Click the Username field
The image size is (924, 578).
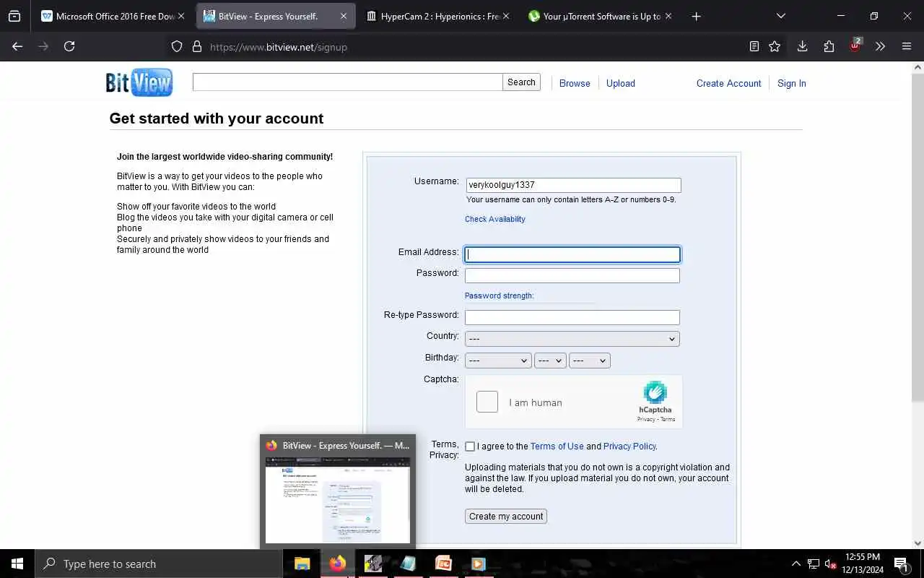click(573, 185)
